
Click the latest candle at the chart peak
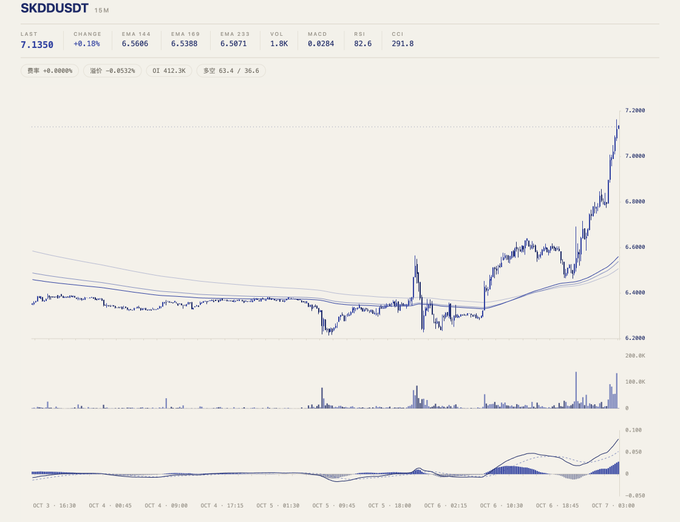tap(618, 127)
